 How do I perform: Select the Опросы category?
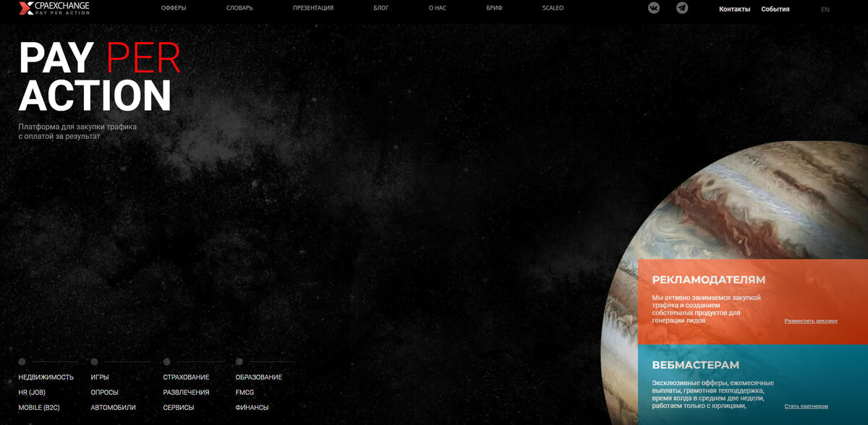point(105,392)
